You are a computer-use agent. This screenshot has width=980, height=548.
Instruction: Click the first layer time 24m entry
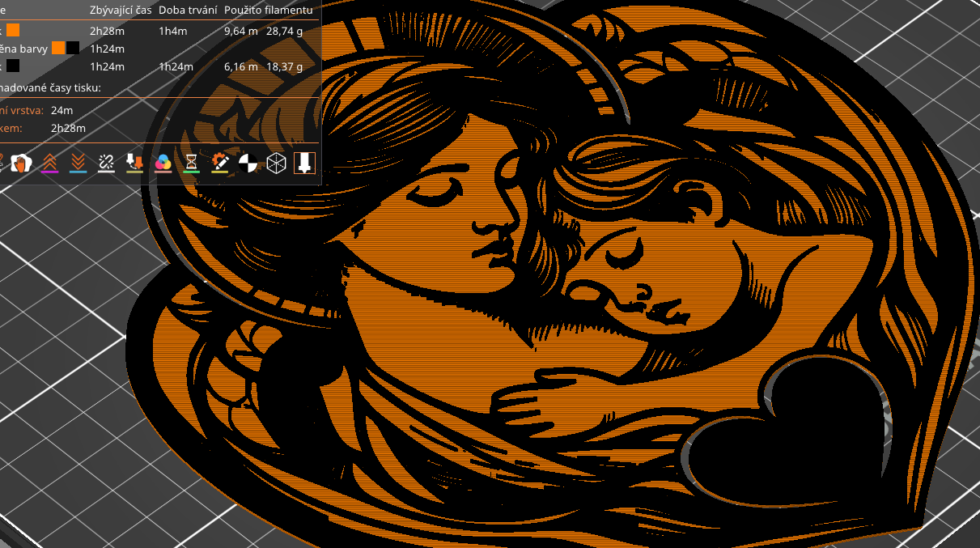click(62, 109)
